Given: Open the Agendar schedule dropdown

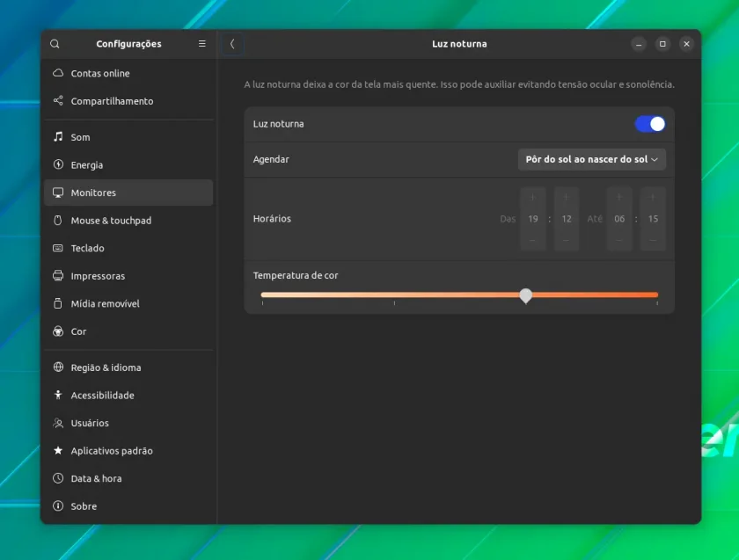Looking at the screenshot, I should click(x=591, y=159).
